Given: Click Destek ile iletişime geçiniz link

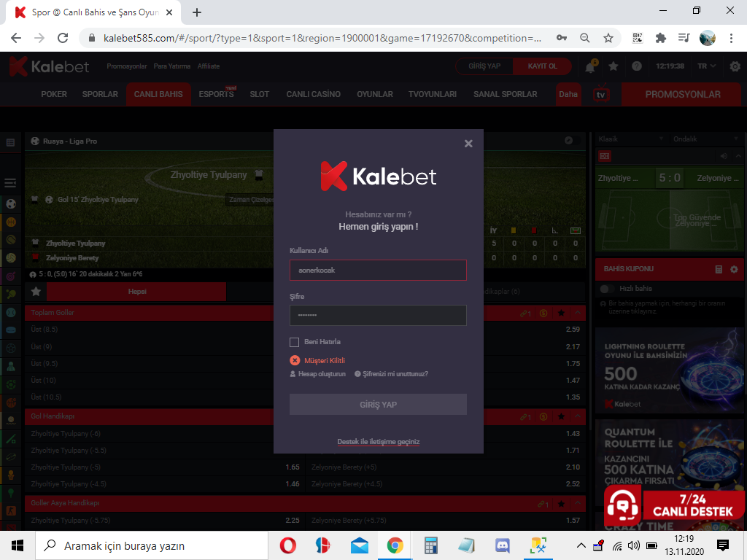Looking at the screenshot, I should (x=379, y=442).
